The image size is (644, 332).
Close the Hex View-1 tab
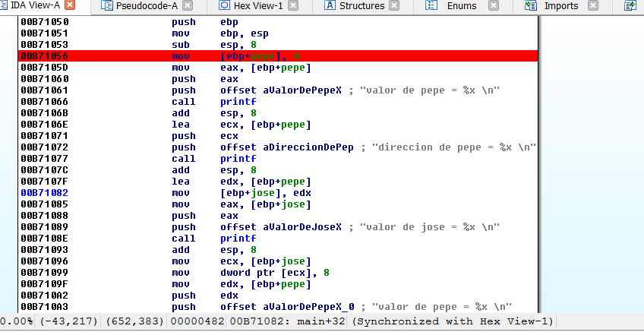[x=294, y=6]
